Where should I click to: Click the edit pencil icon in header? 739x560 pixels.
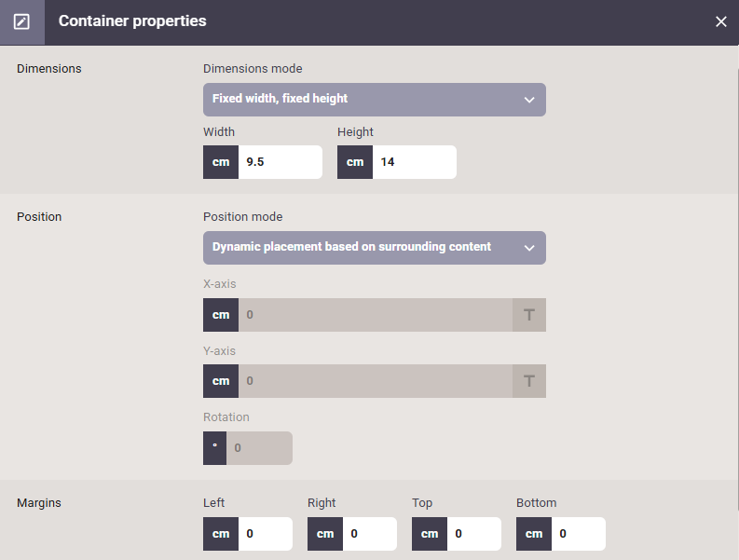tap(21, 21)
